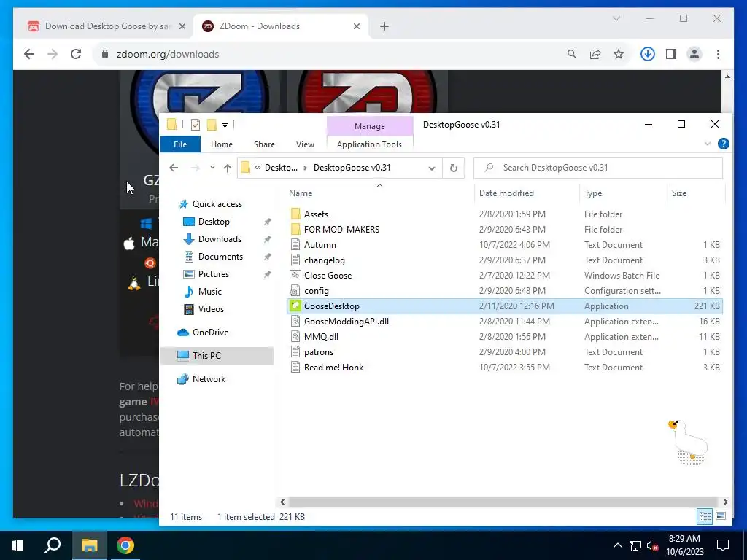
Task: Refresh the DesktopGoose v0.31 folder view
Action: coord(454,168)
